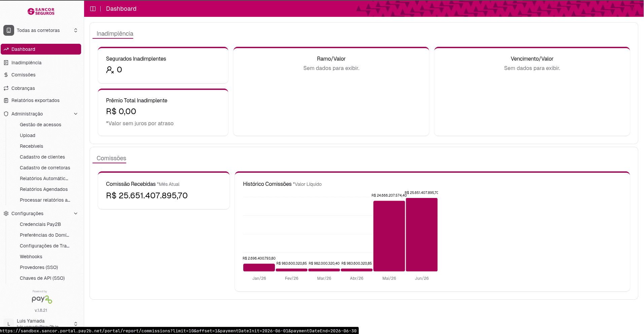The image size is (644, 334).
Task: Open Relatórios Automáticos item
Action: pyautogui.click(x=44, y=178)
